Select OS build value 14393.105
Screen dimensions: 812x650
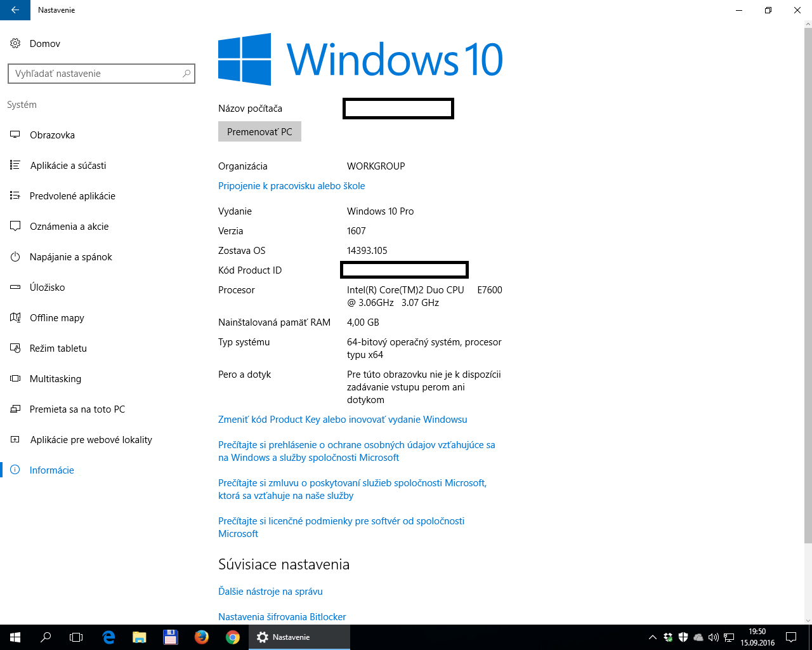click(367, 251)
